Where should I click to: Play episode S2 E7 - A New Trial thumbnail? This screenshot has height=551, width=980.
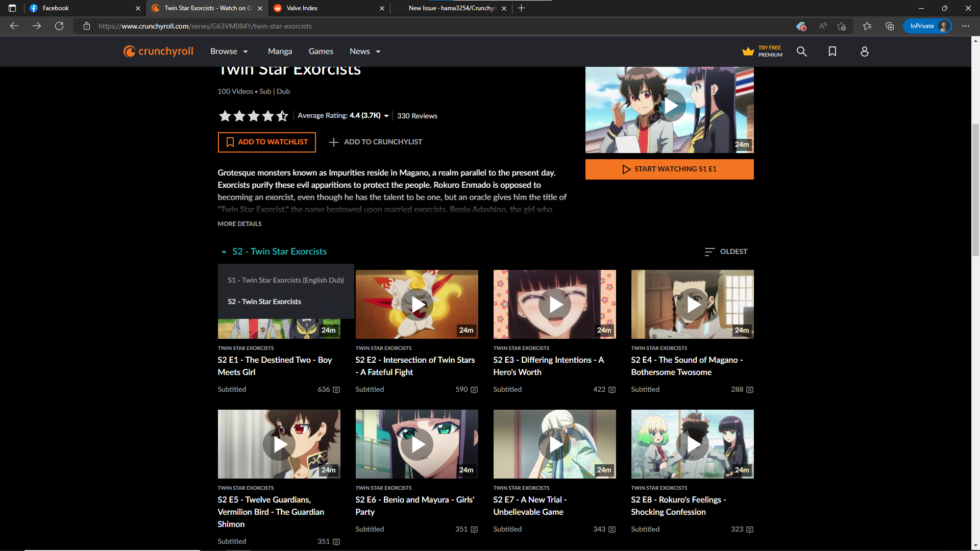click(x=554, y=444)
